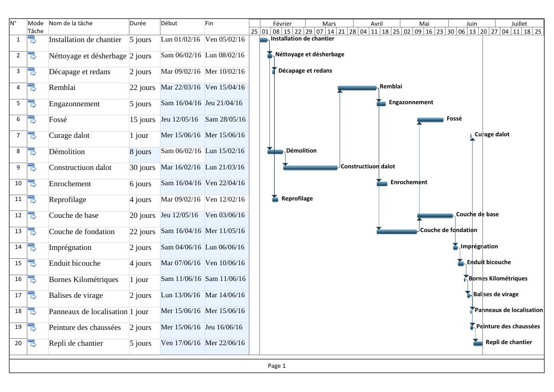The width and height of the screenshot is (554, 392).
Task: Select the task mode icon for Fossé
Action: point(32,120)
